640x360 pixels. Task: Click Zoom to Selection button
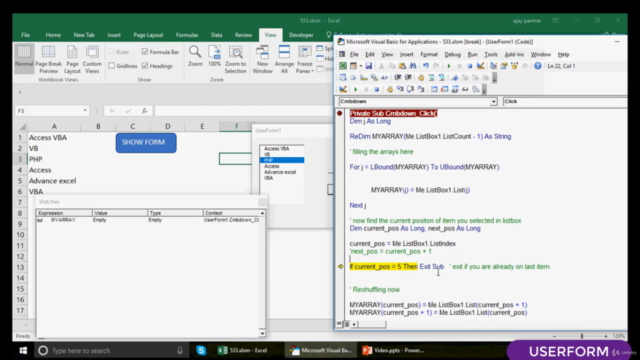tap(236, 59)
